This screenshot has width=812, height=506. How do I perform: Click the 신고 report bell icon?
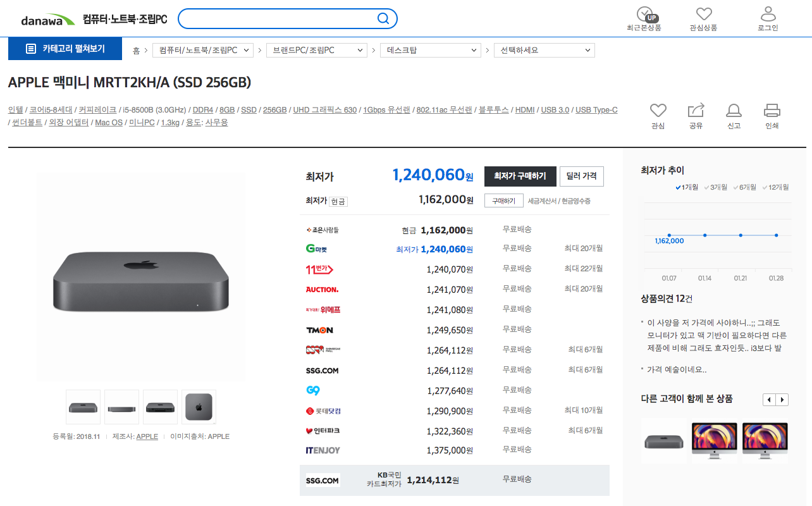pos(734,110)
